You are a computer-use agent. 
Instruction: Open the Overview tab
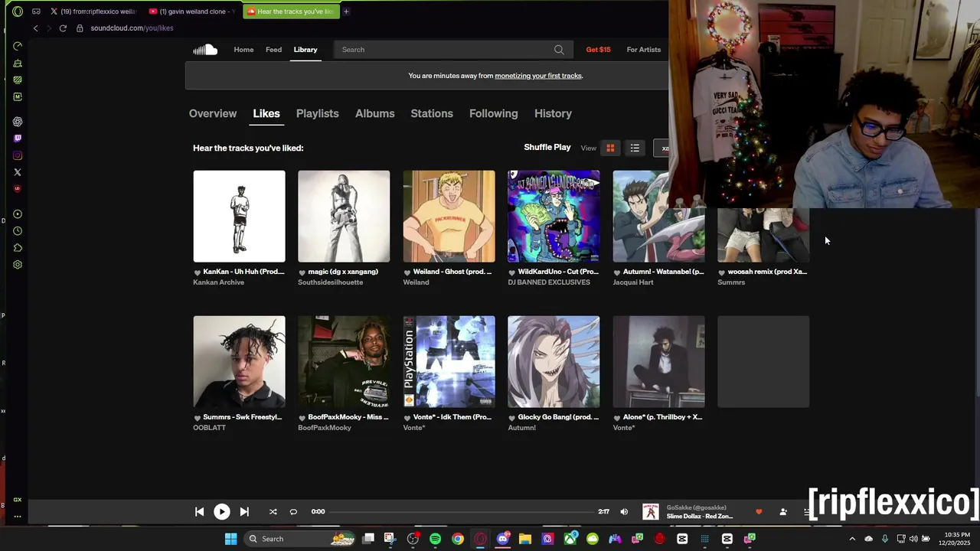(213, 113)
